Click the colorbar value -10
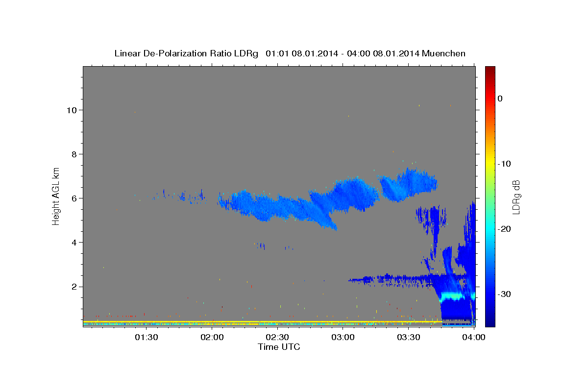 tap(505, 164)
